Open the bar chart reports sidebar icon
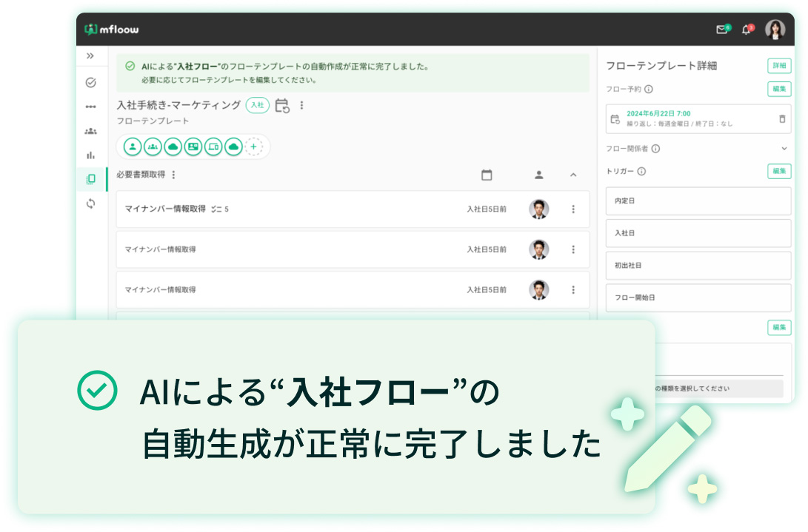Screen dimensions: 808x532 (90, 155)
